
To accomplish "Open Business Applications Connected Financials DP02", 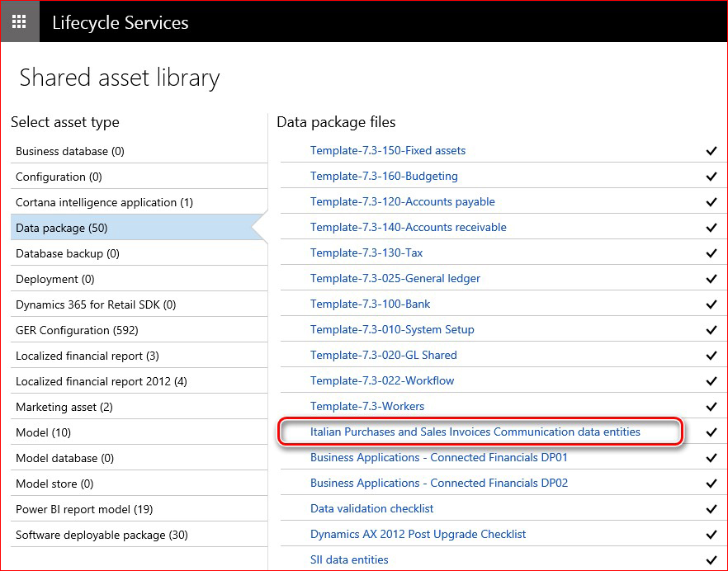I will [439, 483].
